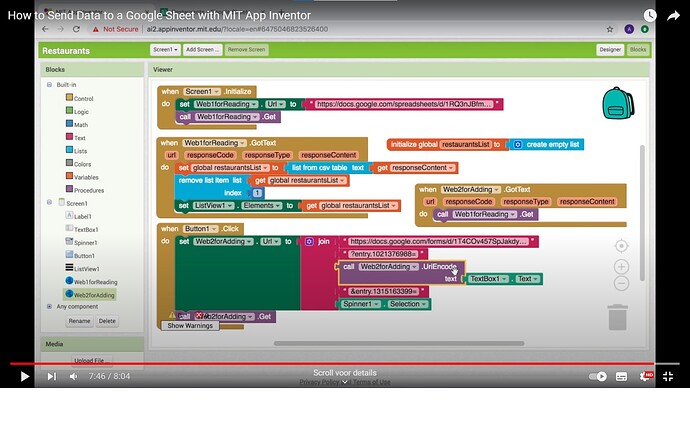Switch to the Blocks view
The width and height of the screenshot is (690, 423).
(x=638, y=50)
